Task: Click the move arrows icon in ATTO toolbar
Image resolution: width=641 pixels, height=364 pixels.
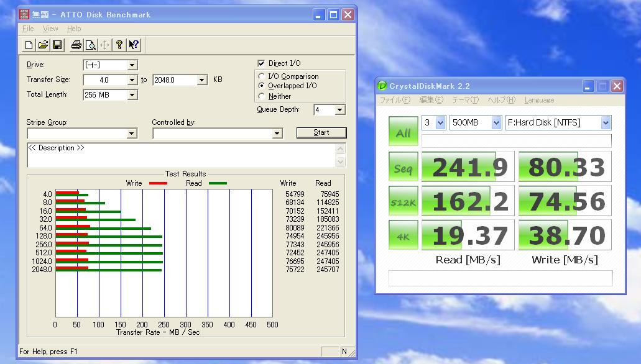Action: pos(104,45)
